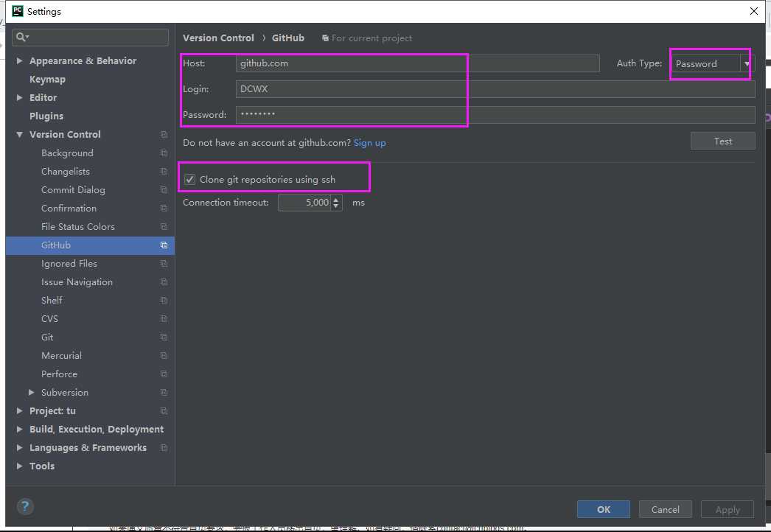This screenshot has height=532, width=771.
Task: Click project icon next to Perforce item
Action: pos(164,374)
